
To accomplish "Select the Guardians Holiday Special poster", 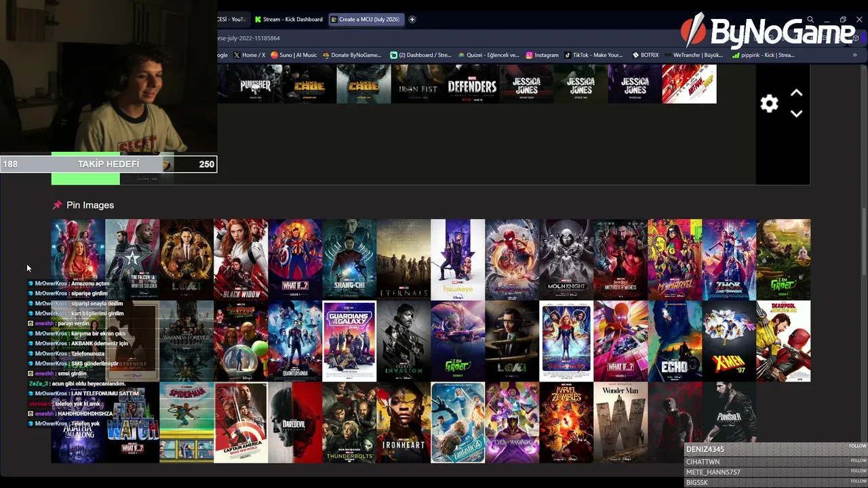I will 241,341.
